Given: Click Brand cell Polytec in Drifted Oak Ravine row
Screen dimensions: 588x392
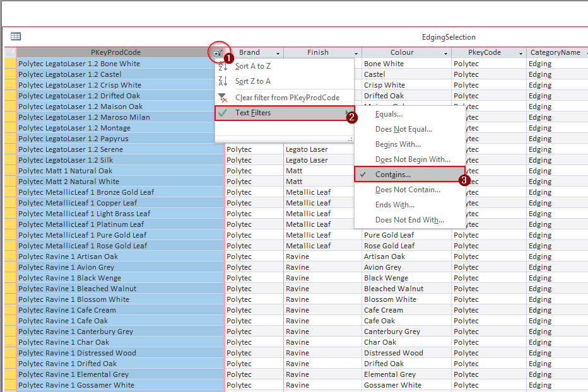Looking at the screenshot, I should click(x=254, y=364).
